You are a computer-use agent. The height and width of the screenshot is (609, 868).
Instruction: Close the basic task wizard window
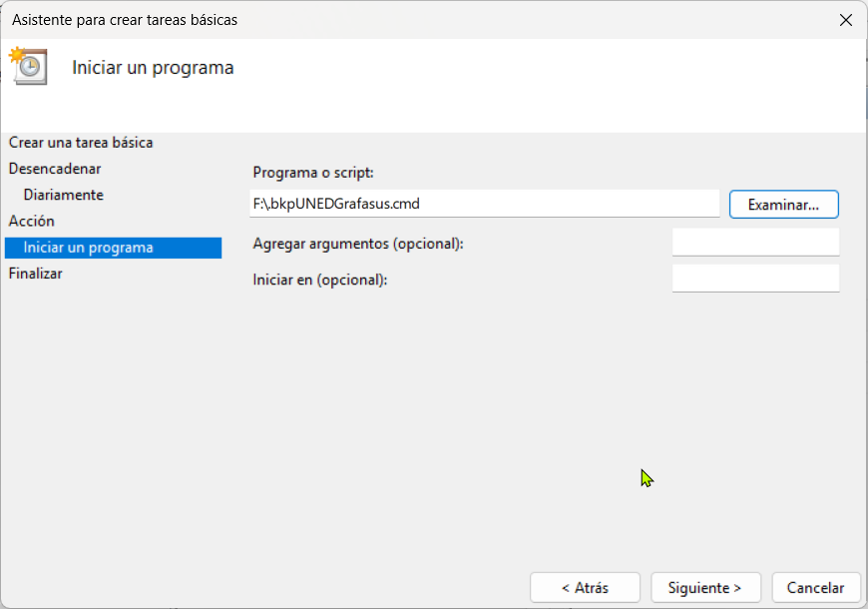[x=845, y=20]
